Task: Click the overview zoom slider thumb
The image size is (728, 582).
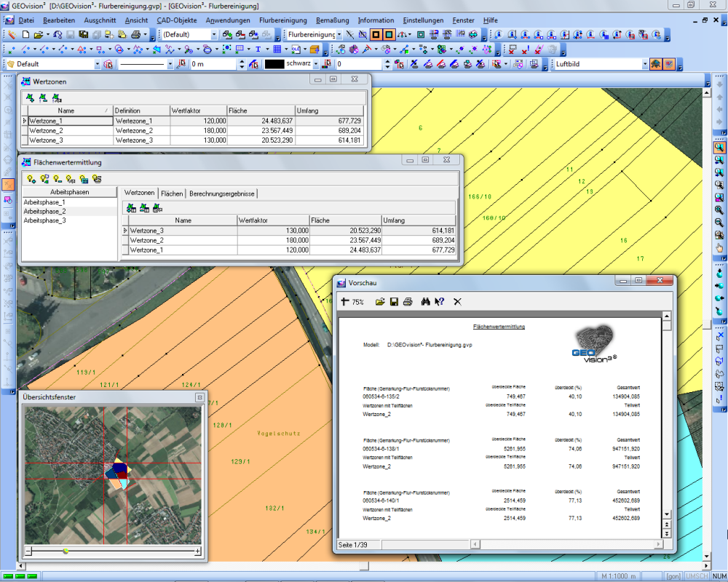Action: pyautogui.click(x=66, y=551)
